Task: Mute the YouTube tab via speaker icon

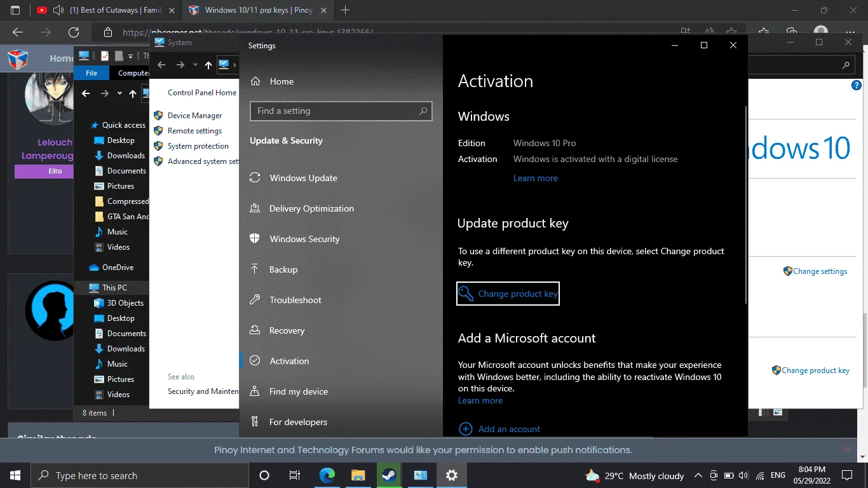Action: [58, 10]
